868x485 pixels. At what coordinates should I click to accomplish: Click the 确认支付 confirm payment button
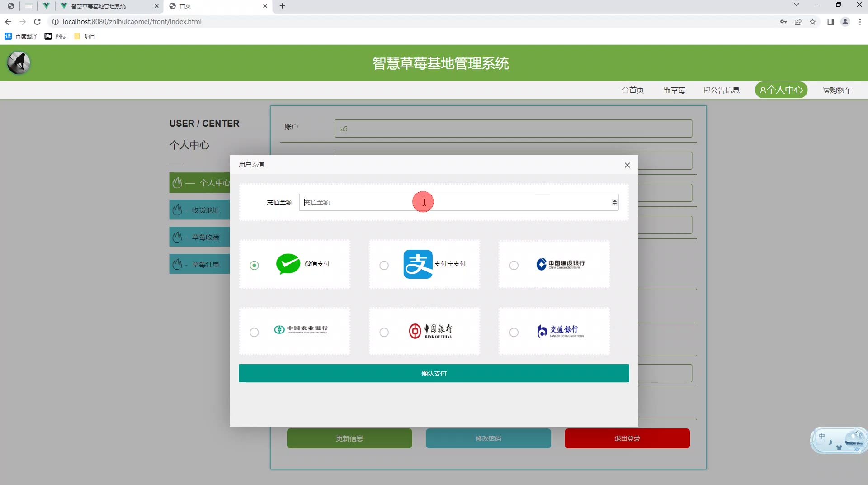click(434, 373)
